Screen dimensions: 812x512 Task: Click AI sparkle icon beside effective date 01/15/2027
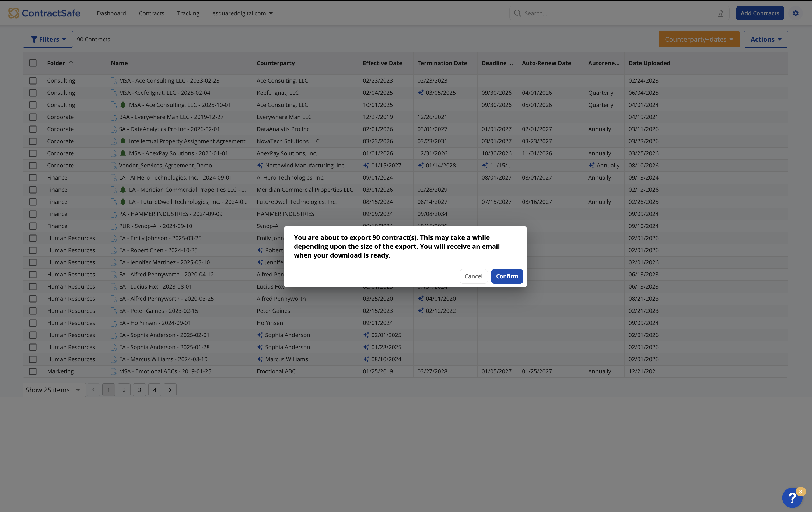[366, 166]
